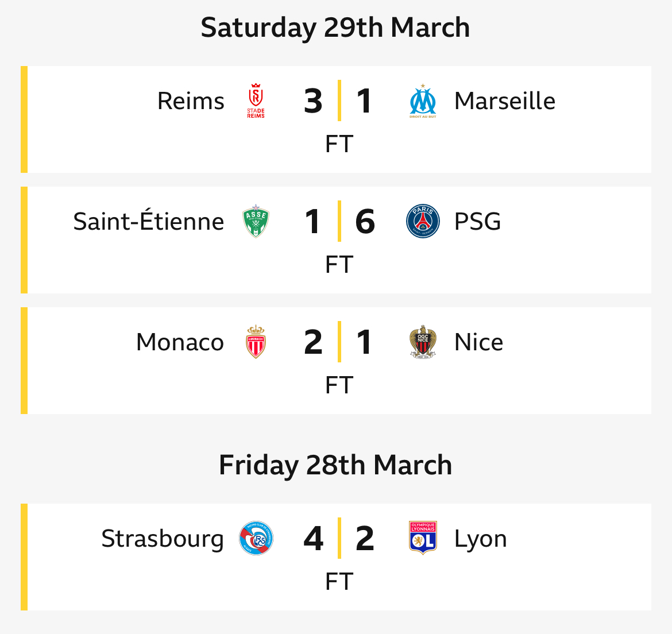The height and width of the screenshot is (634, 672).
Task: Open the Marseille team name link
Action: [505, 101]
